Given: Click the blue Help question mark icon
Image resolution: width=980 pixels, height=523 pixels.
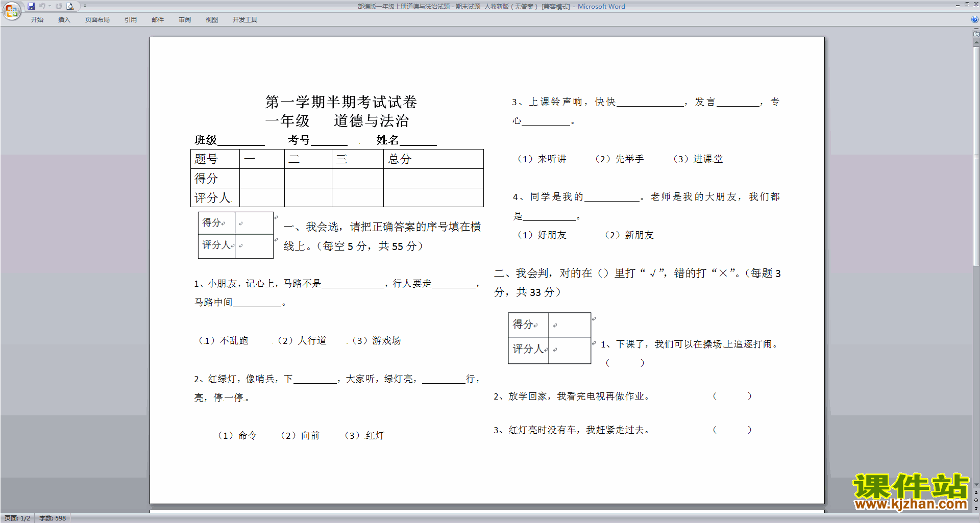Looking at the screenshot, I should [975, 20].
